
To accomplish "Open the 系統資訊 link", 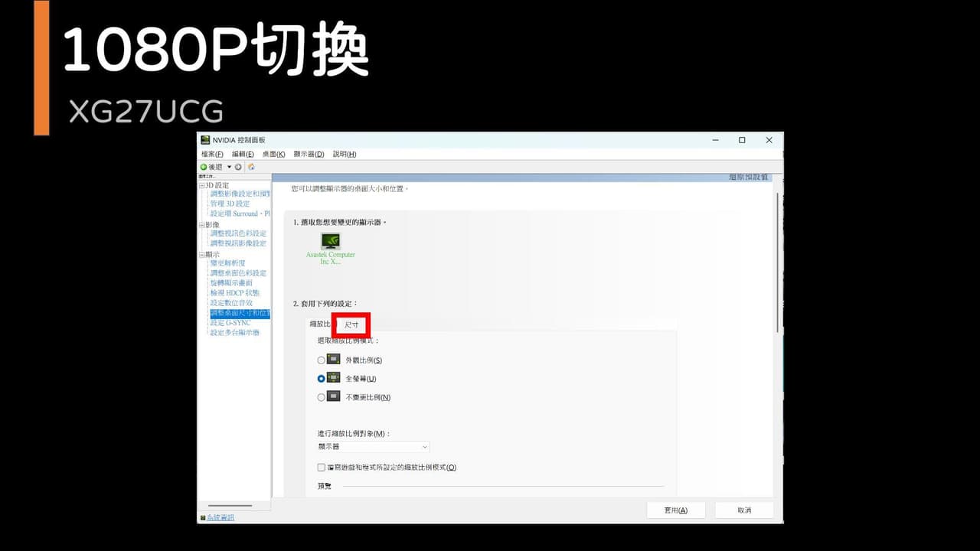I will coord(220,518).
